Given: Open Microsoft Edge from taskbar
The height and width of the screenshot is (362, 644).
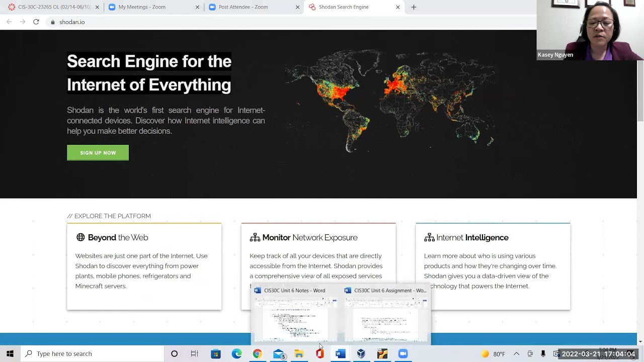Looking at the screenshot, I should point(236,353).
